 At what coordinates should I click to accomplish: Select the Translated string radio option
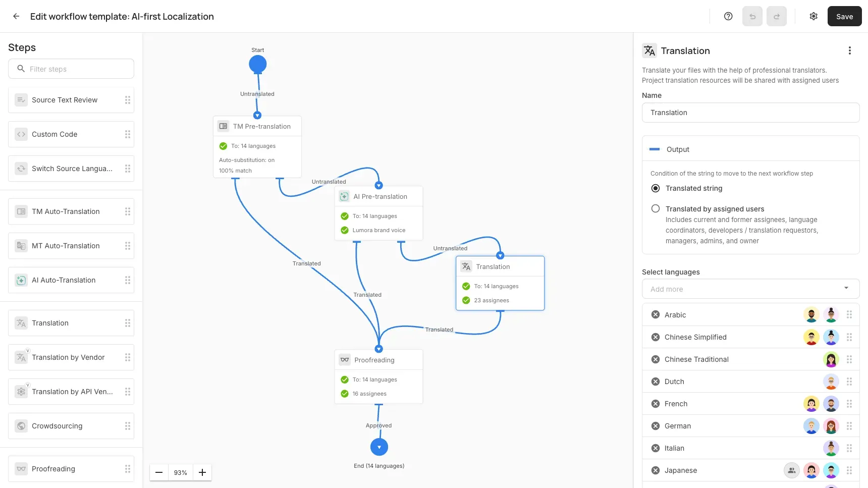[x=656, y=188]
